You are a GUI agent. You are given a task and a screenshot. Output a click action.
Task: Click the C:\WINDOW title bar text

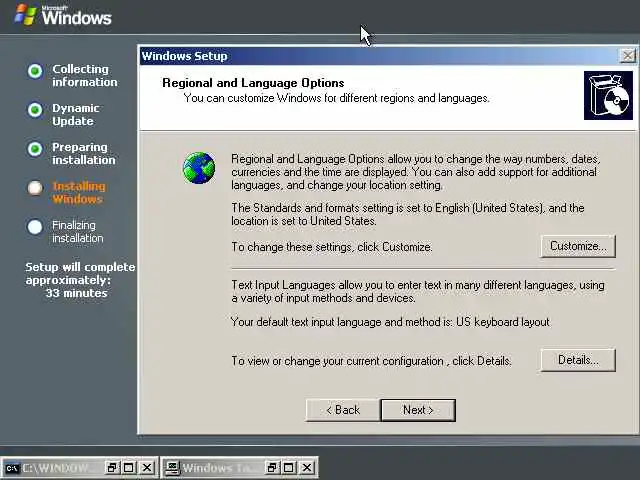[55, 468]
